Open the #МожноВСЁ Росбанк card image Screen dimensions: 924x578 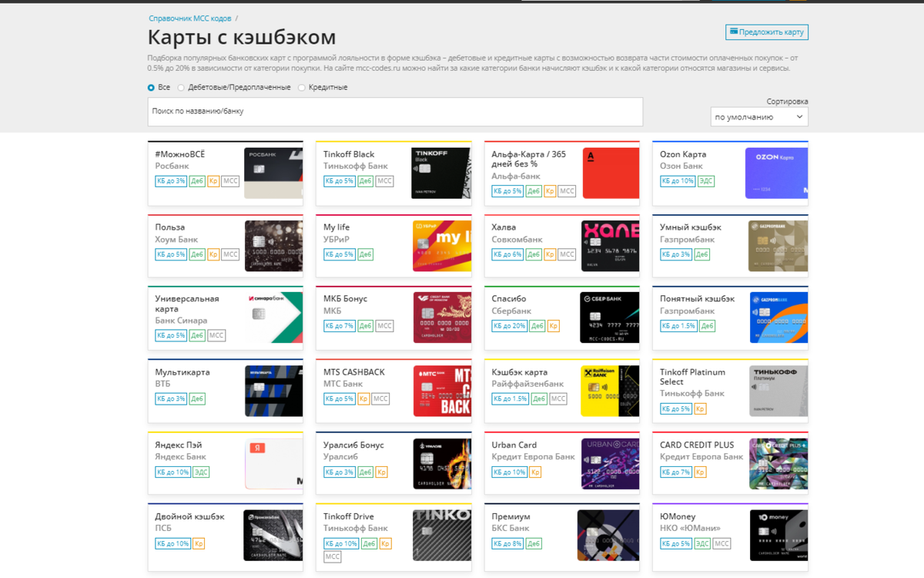tap(273, 173)
